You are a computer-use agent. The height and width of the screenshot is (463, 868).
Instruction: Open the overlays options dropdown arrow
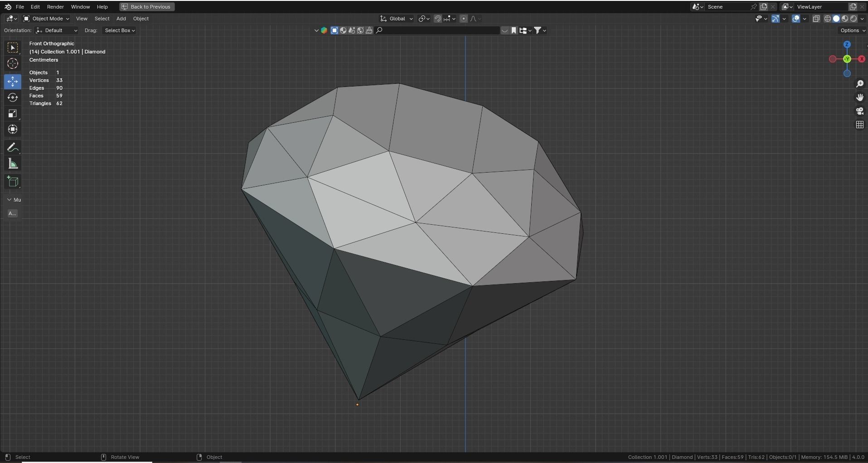(805, 19)
